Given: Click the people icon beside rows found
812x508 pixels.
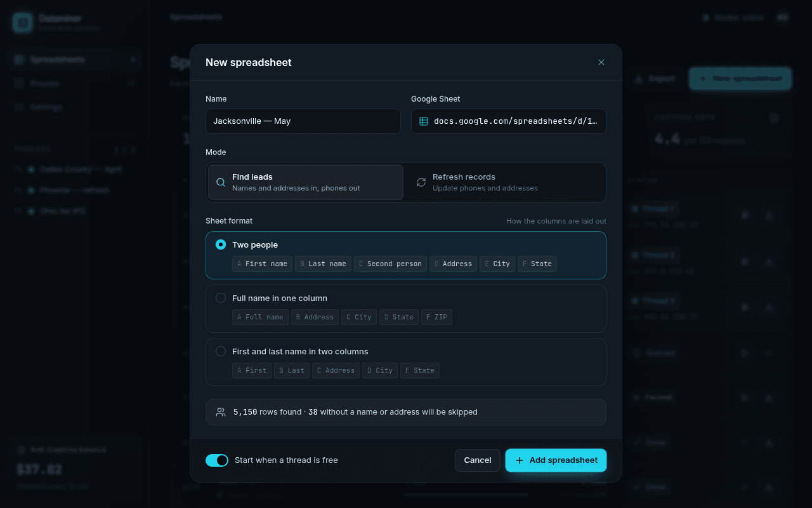Looking at the screenshot, I should pyautogui.click(x=221, y=412).
